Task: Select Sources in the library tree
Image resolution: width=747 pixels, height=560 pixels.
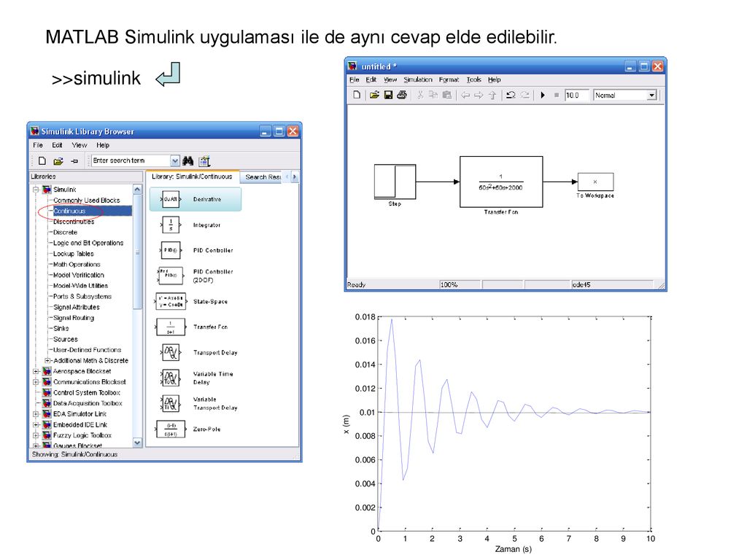Action: 65,339
